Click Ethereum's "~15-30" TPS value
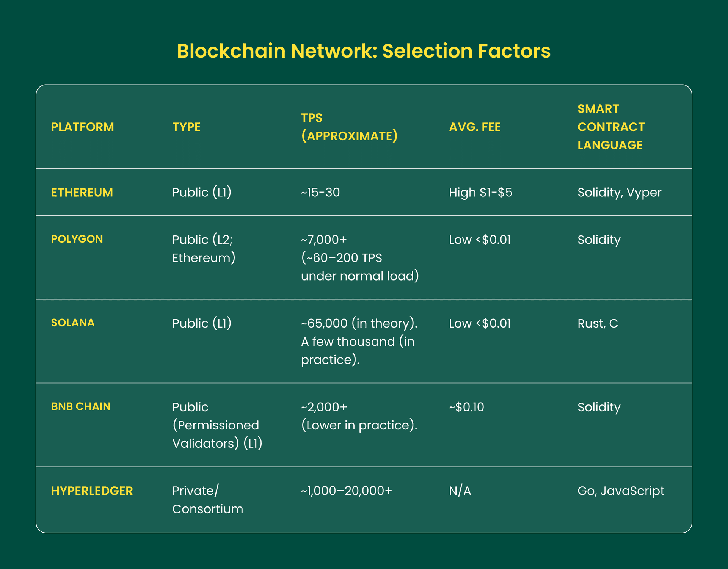The image size is (728, 569). click(320, 193)
